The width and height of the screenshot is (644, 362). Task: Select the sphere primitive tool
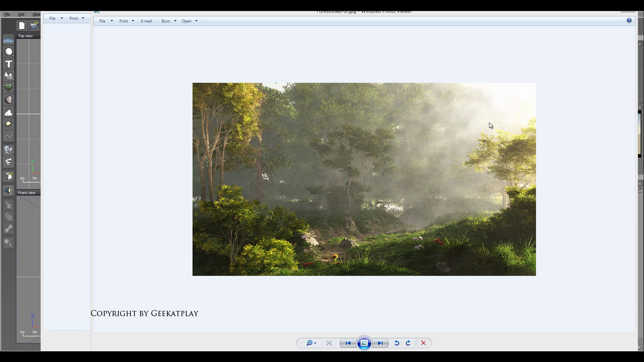click(x=8, y=52)
